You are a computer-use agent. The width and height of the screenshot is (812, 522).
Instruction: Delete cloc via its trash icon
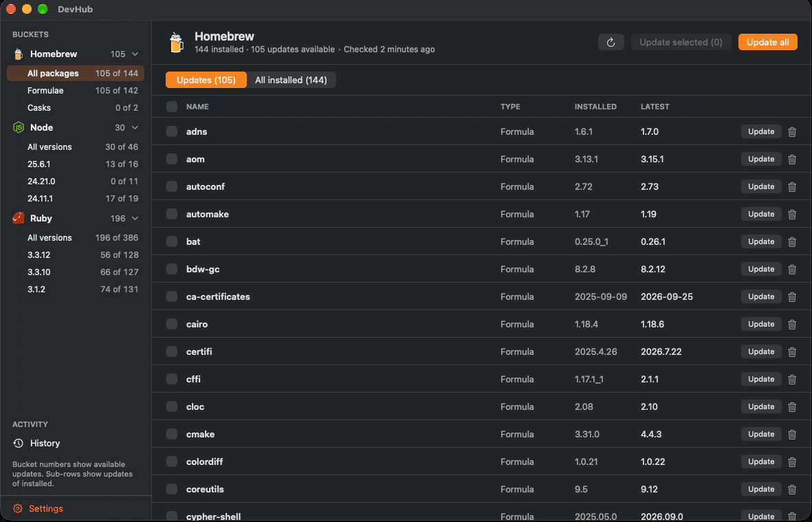[x=792, y=407]
